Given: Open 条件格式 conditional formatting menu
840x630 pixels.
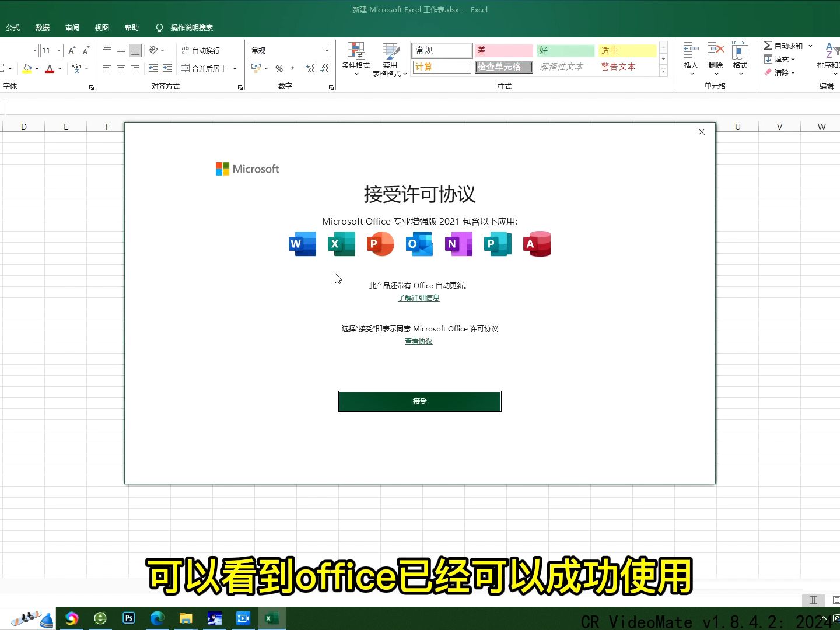Looking at the screenshot, I should [x=356, y=59].
